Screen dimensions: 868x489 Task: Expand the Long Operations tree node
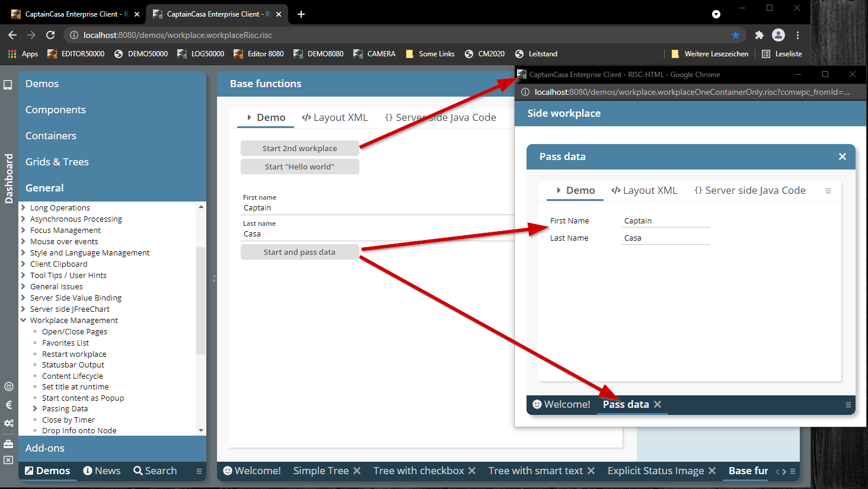pyautogui.click(x=23, y=207)
